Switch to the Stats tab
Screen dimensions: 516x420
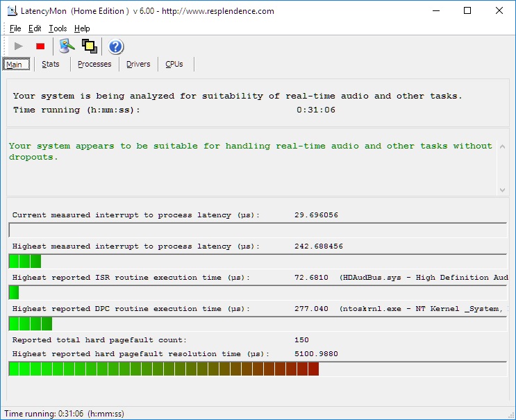pyautogui.click(x=50, y=64)
